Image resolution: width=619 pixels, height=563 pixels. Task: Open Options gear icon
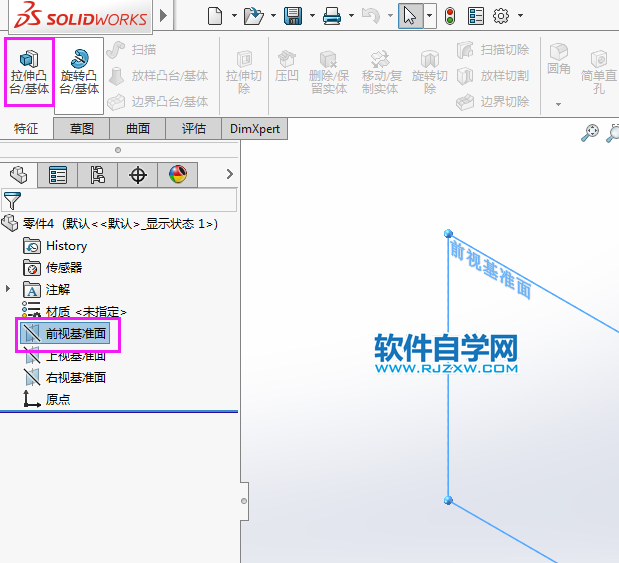tap(501, 16)
